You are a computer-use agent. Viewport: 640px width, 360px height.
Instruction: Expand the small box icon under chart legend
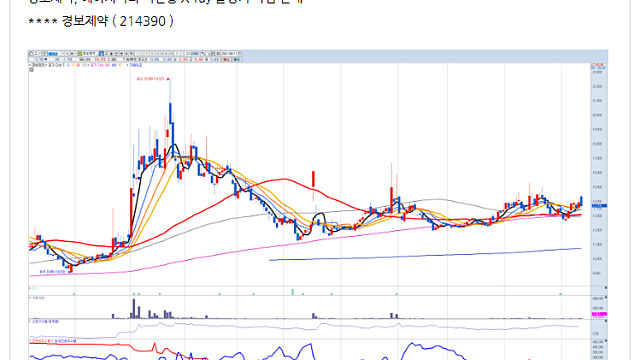(x=31, y=70)
